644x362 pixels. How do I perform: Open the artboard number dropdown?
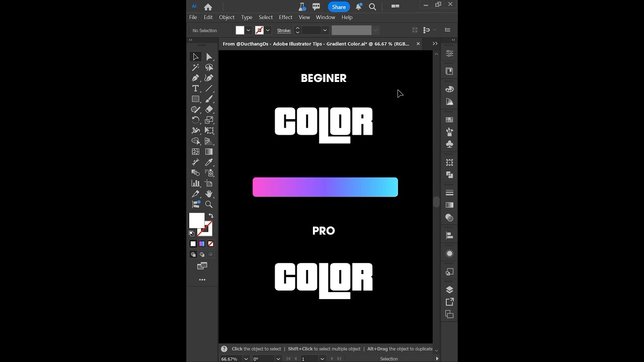click(x=322, y=359)
